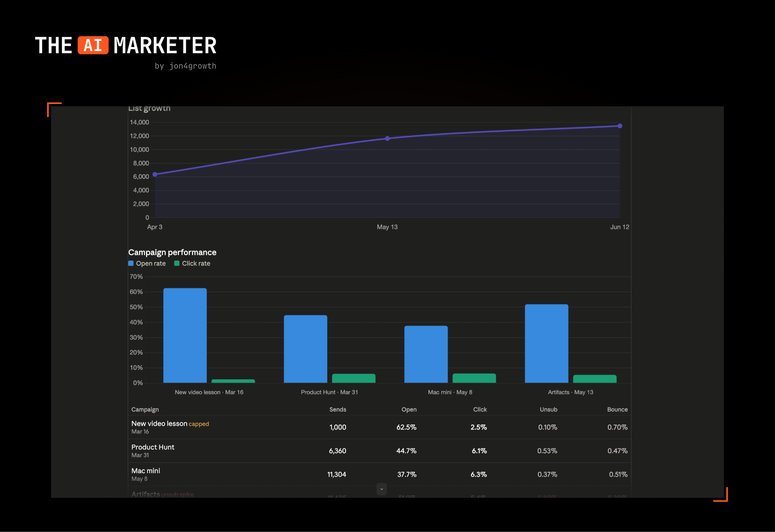
Task: Click the green click rate bar for Product Hunt
Action: [x=354, y=378]
